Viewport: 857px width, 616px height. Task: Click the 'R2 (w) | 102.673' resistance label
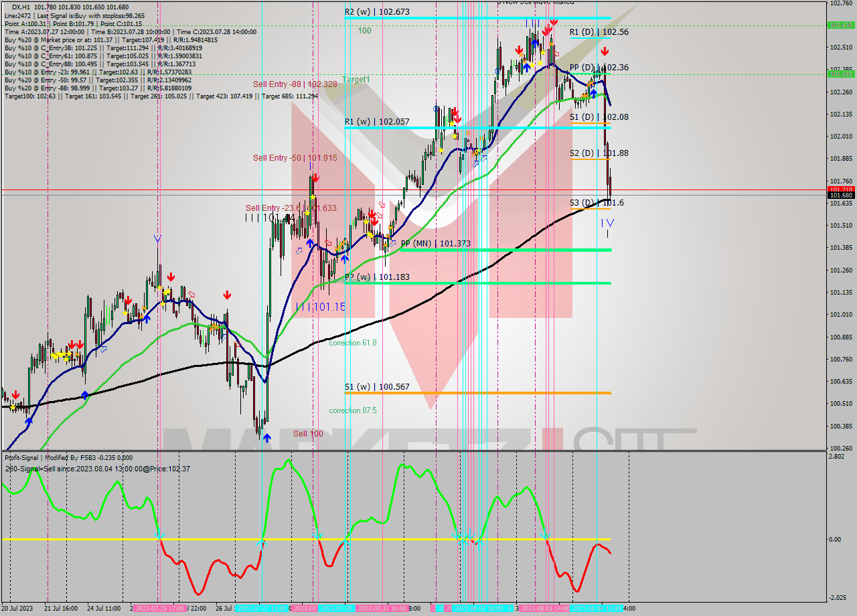point(377,12)
